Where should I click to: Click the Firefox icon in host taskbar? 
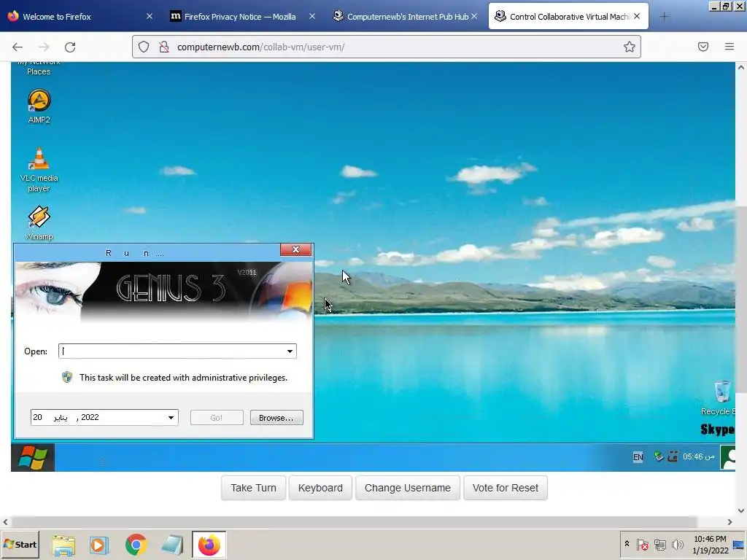[x=209, y=545]
